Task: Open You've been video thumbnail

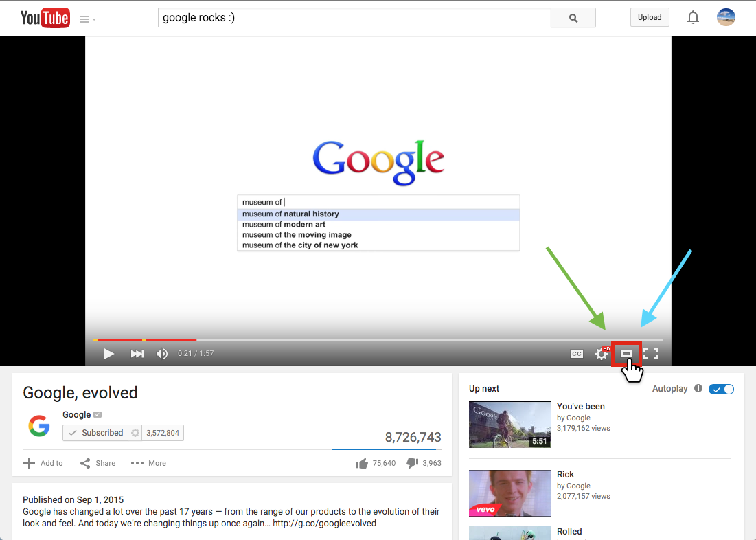Action: click(510, 425)
